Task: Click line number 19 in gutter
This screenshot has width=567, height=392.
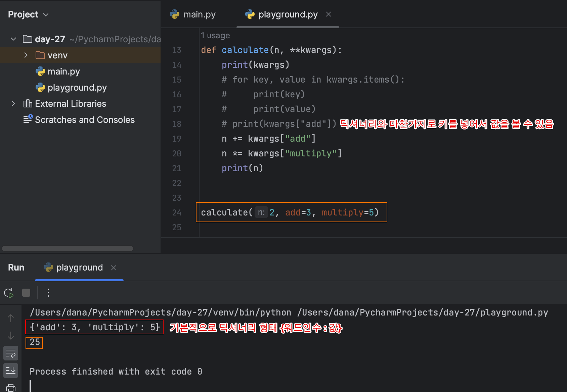Action: pyautogui.click(x=177, y=139)
